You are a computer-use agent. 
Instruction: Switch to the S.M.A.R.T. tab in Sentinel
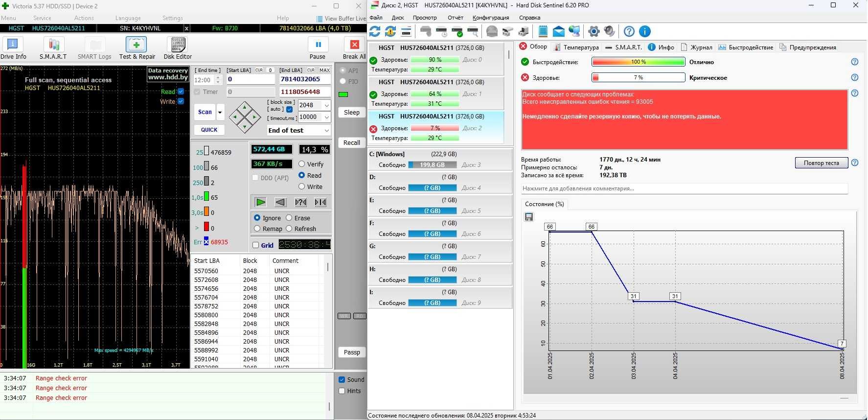[623, 47]
